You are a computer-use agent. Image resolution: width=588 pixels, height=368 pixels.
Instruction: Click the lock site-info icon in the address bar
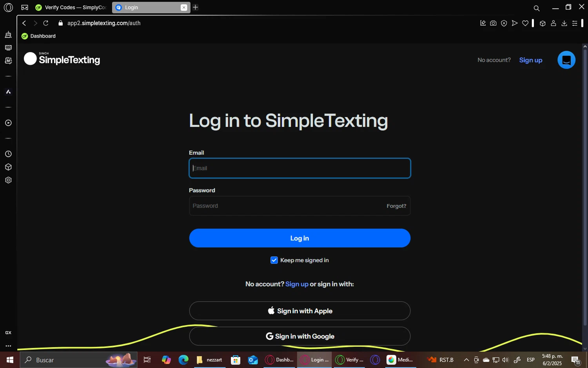click(x=60, y=23)
